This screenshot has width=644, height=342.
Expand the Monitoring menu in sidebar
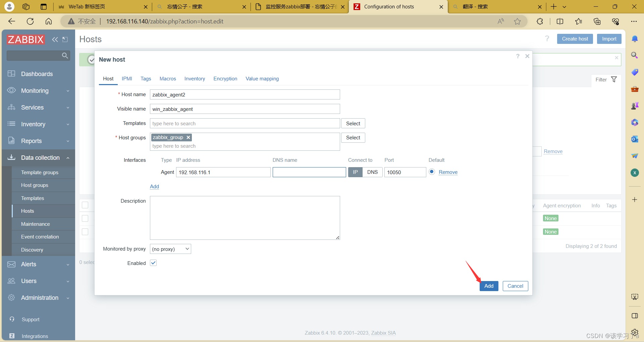[38, 90]
